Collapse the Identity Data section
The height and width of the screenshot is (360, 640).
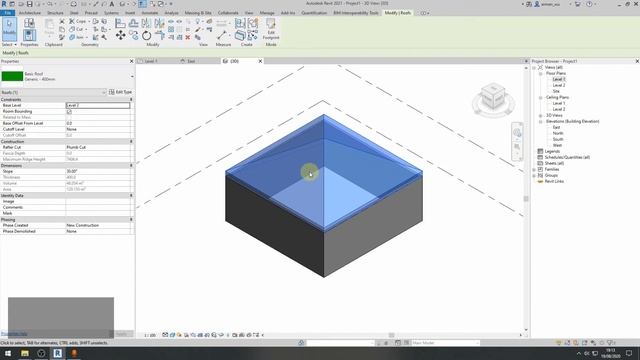click(x=131, y=196)
